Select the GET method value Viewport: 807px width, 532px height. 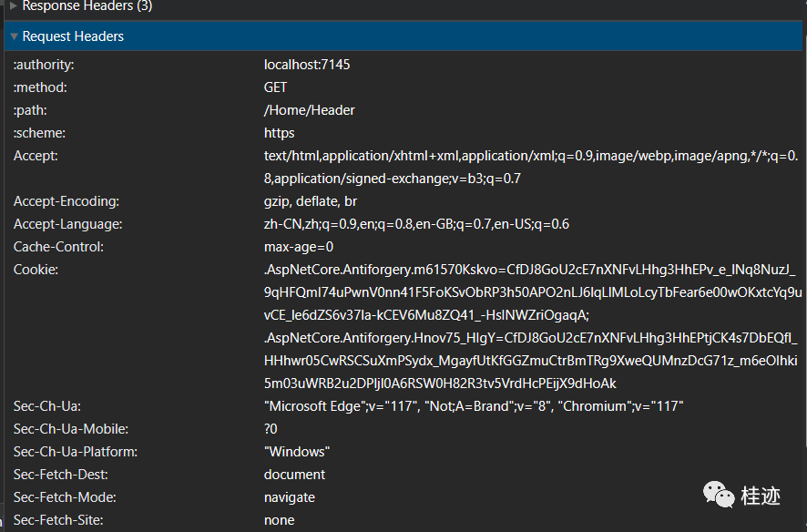[x=275, y=87]
